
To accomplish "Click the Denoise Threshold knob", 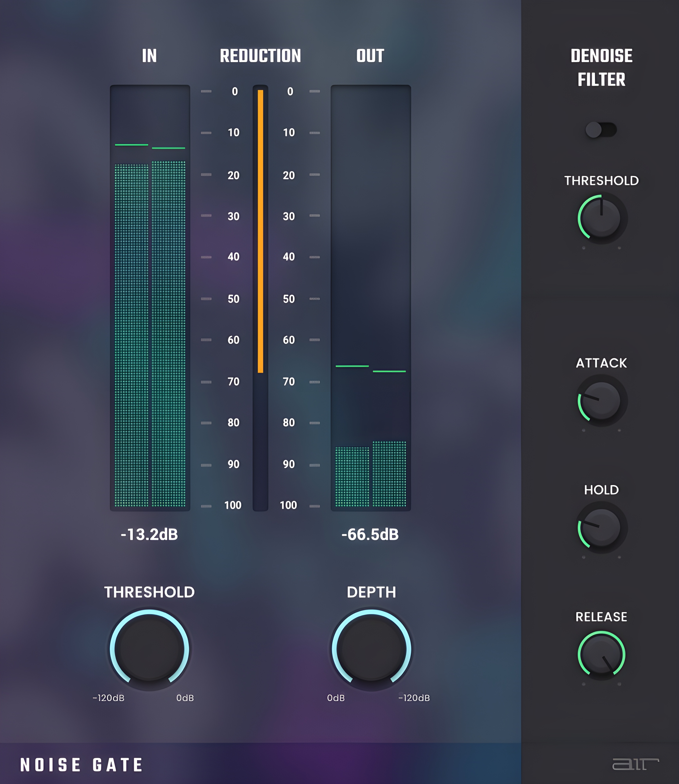I will click(601, 219).
